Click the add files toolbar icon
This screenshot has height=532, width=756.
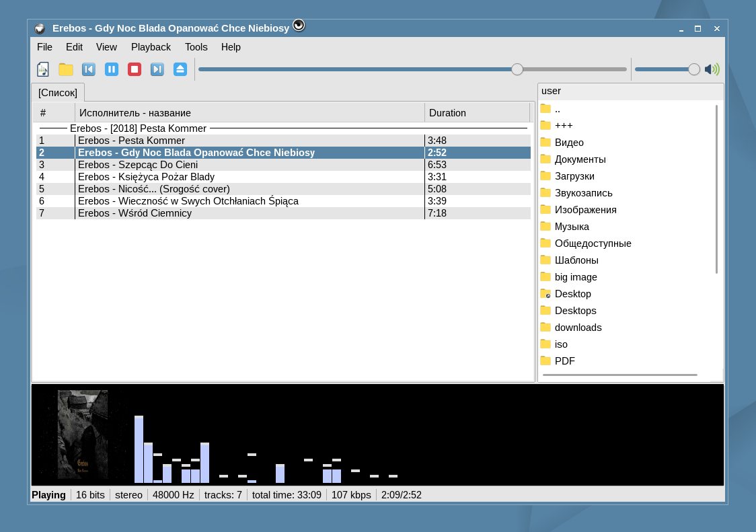point(43,69)
